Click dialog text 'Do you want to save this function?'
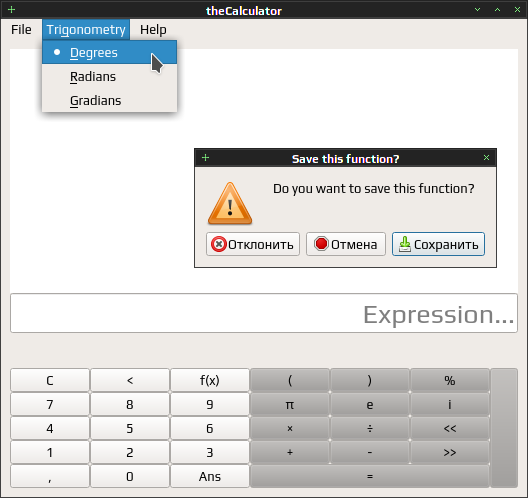The width and height of the screenshot is (528, 498). pyautogui.click(x=373, y=189)
